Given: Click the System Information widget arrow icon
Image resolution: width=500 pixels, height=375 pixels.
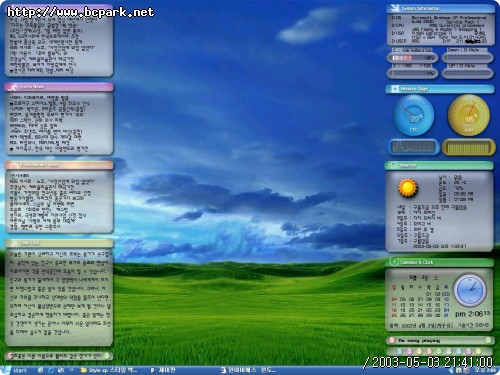Looking at the screenshot, I should point(395,8).
